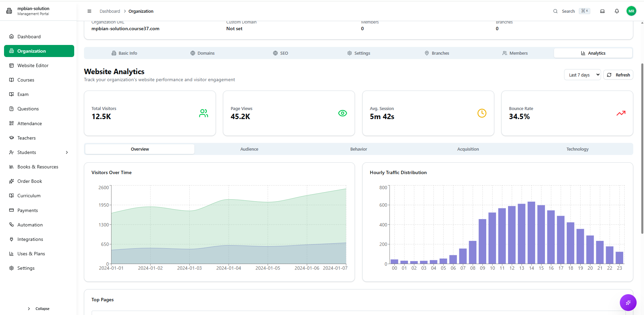The height and width of the screenshot is (315, 644).
Task: Open the purple AI assistant button
Action: [x=628, y=303]
